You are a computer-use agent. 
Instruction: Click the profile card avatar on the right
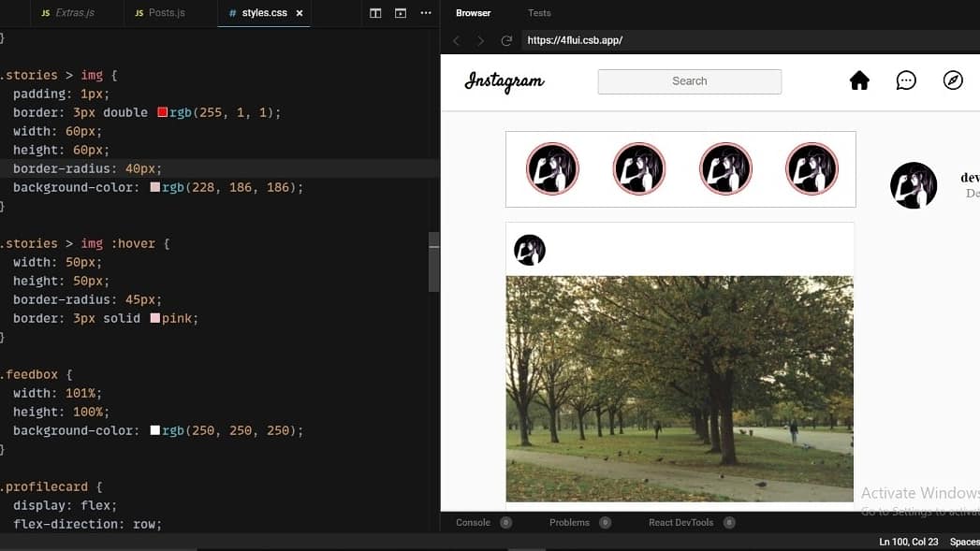pyautogui.click(x=914, y=185)
